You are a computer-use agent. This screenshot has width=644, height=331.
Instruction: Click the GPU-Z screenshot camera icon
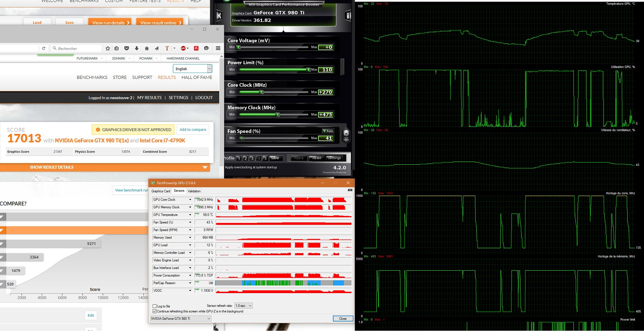tap(350, 190)
